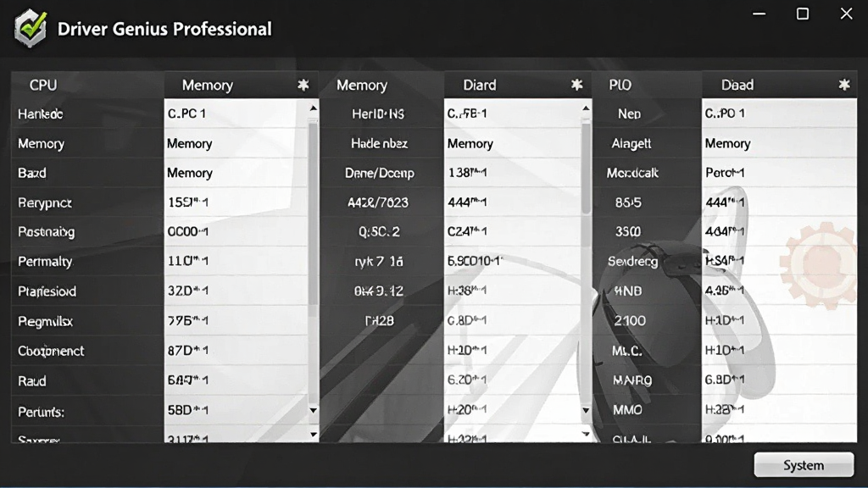Select the 'MMO' label in the PlO column

[627, 410]
